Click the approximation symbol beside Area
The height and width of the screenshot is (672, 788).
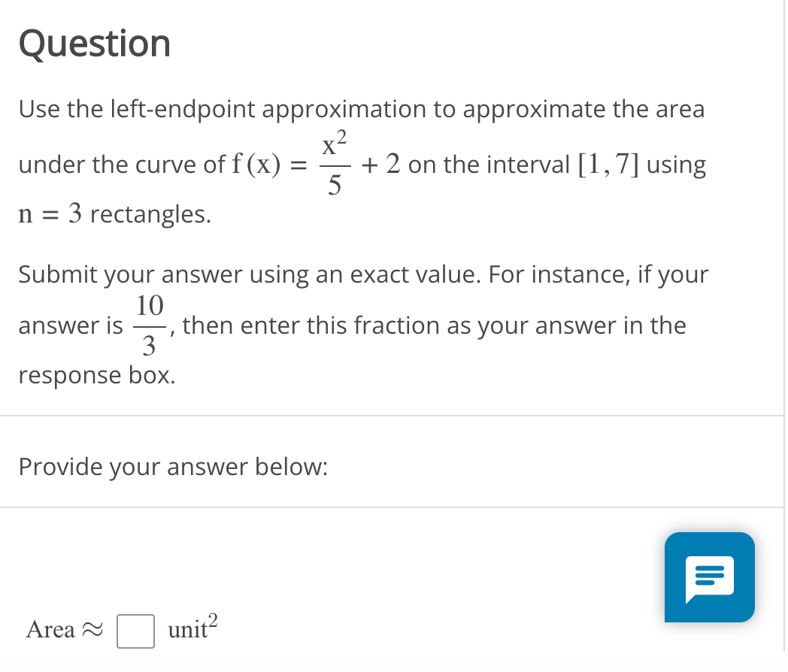(x=93, y=630)
